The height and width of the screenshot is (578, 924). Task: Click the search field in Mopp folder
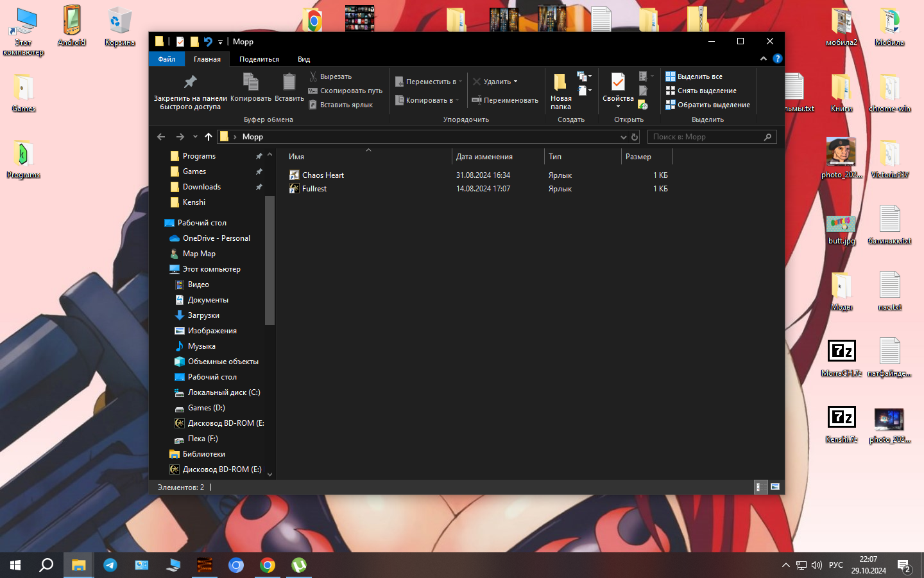[706, 137]
